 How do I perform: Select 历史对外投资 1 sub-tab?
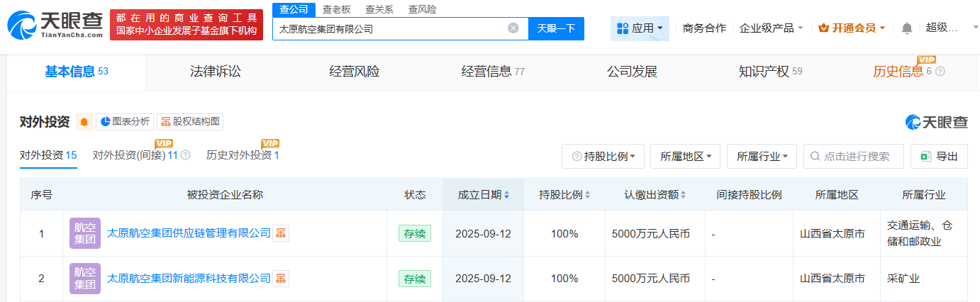tap(243, 155)
